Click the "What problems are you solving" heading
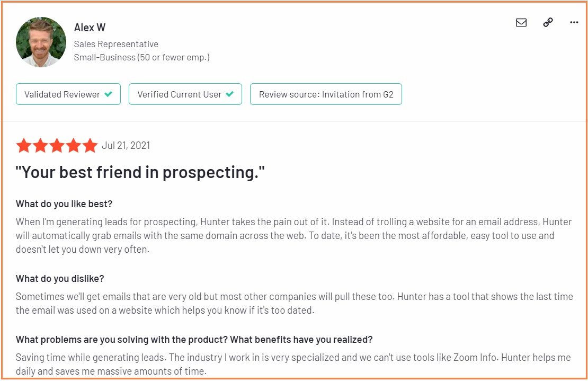Viewport: 588px width, 381px height. pyautogui.click(x=194, y=340)
